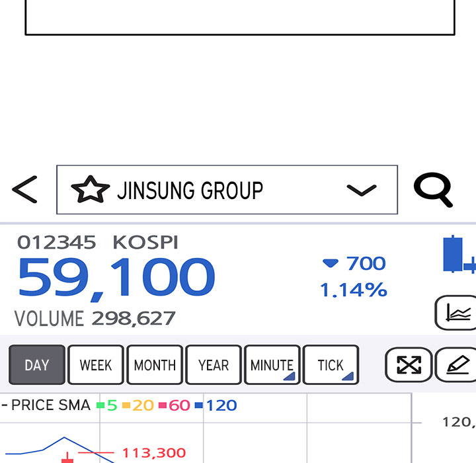Toggle the 60-day SMA line
Screen dimensions: 476x463
click(x=175, y=405)
